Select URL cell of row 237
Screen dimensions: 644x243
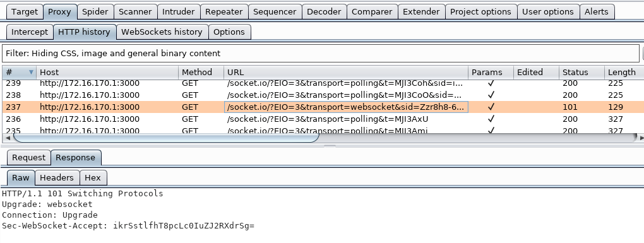tap(346, 107)
